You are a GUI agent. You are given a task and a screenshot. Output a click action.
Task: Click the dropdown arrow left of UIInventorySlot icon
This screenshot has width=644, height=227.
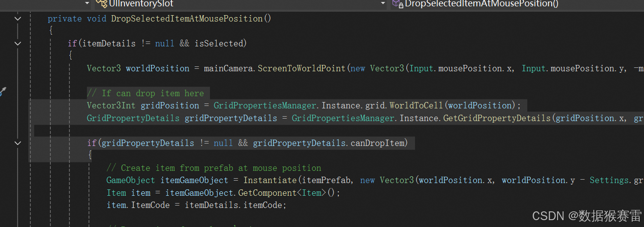[x=87, y=3]
